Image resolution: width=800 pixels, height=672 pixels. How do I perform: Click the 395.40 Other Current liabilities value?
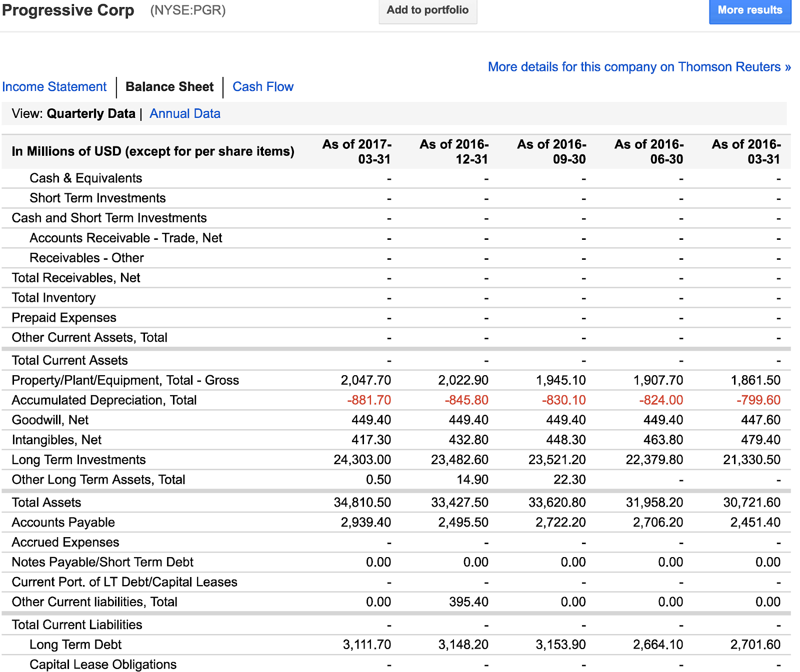[x=468, y=602]
